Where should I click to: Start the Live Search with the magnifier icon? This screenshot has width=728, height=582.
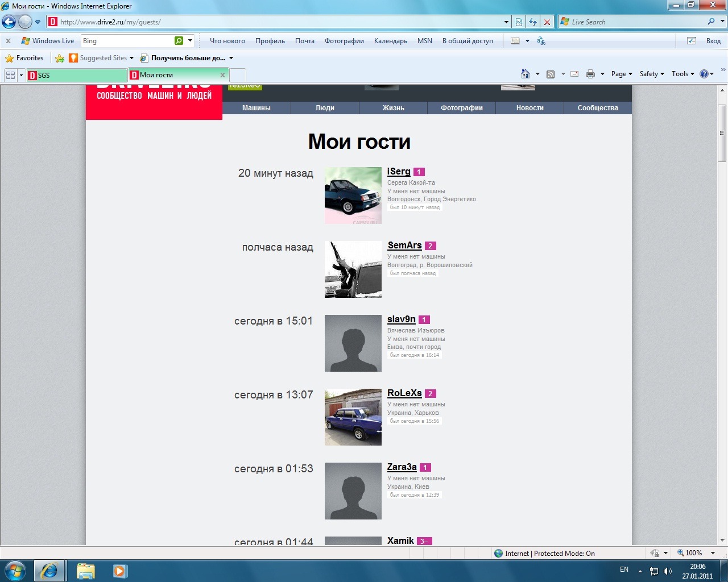point(711,22)
